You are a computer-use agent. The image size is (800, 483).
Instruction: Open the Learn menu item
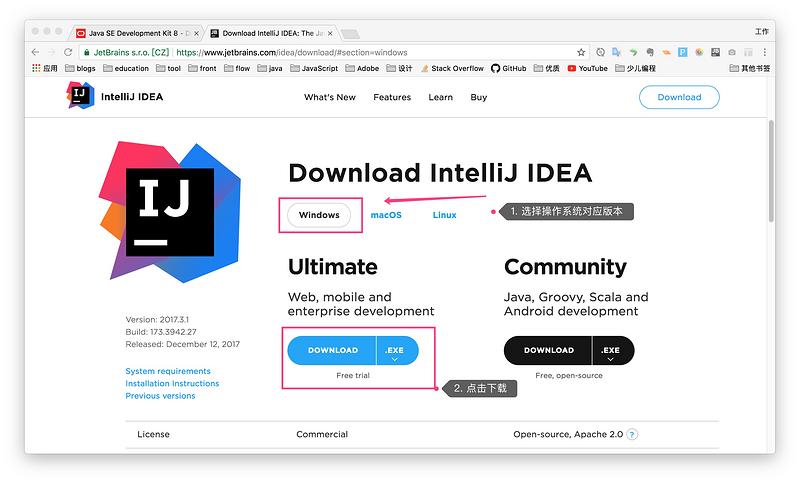pyautogui.click(x=440, y=97)
